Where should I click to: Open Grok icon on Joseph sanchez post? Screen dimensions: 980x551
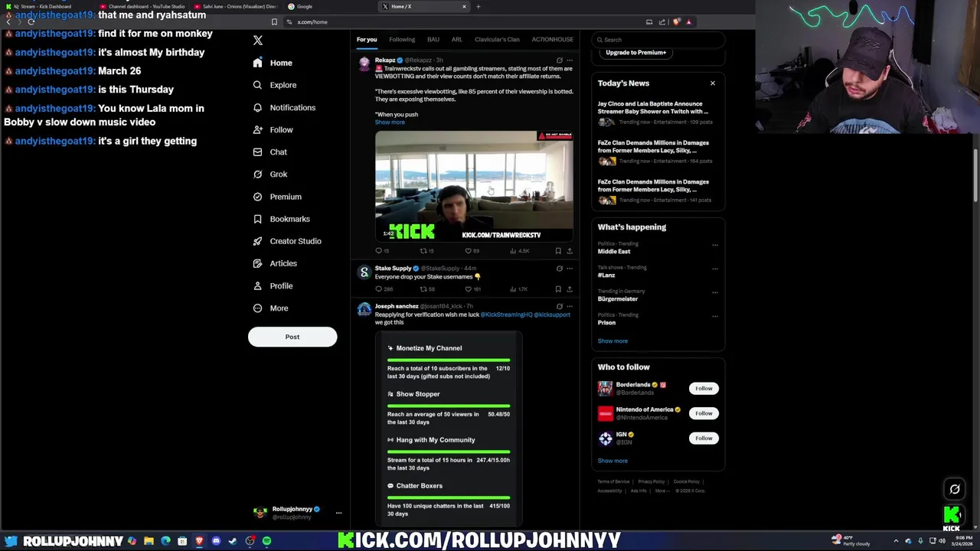click(559, 306)
